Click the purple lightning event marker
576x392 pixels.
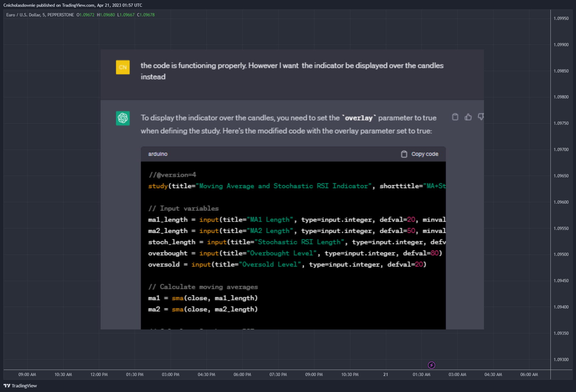431,365
